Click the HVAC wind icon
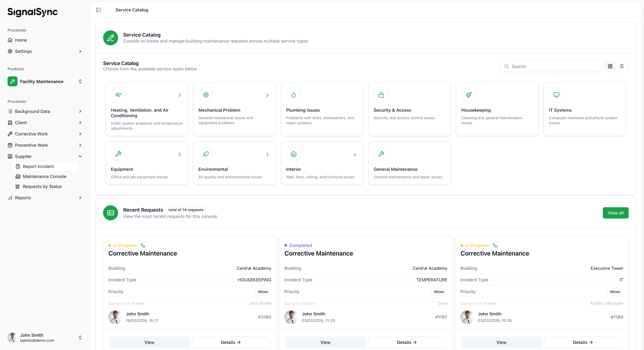This screenshot has width=644, height=350. click(x=118, y=95)
